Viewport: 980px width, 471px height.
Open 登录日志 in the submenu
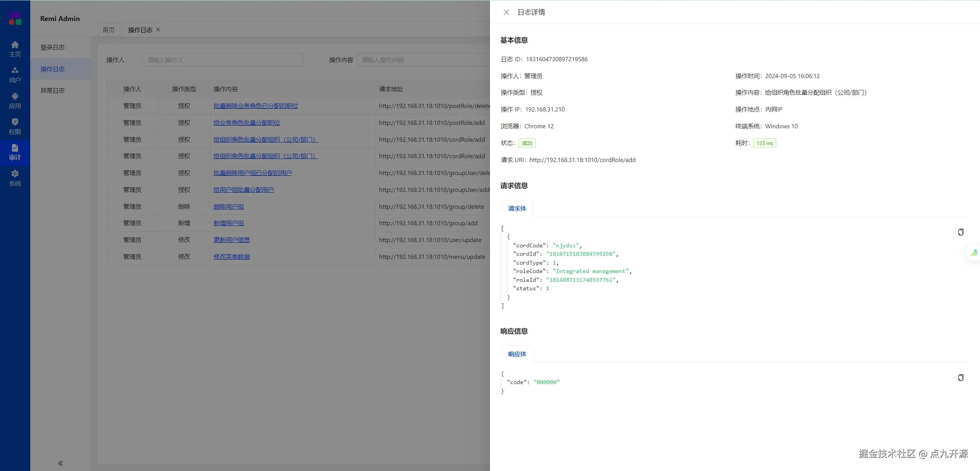52,47
